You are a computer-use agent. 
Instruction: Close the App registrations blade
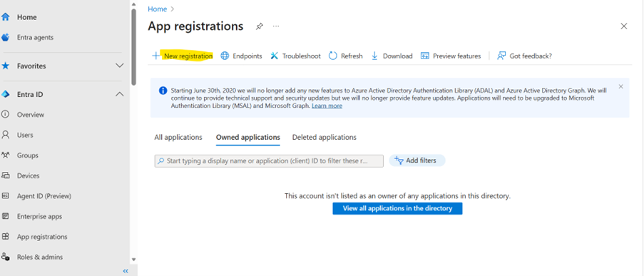[x=624, y=26]
